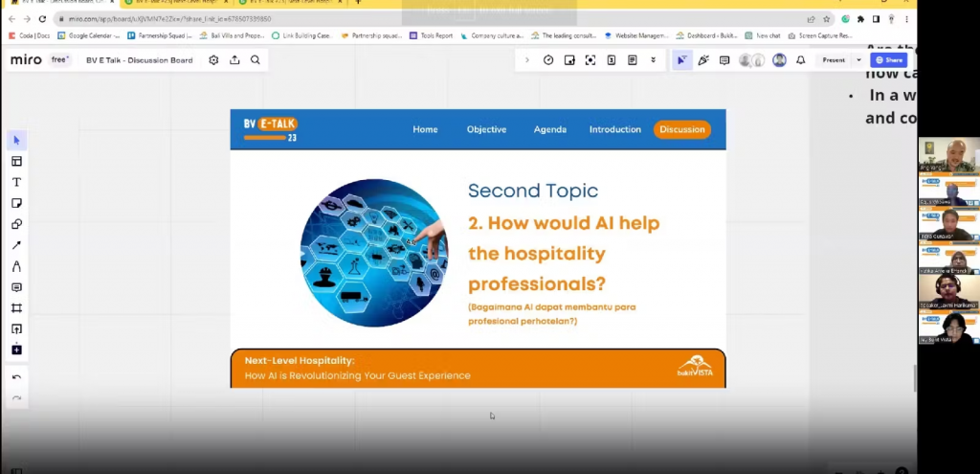This screenshot has width=980, height=474.
Task: Select the Sticky note tool
Action: [x=17, y=203]
